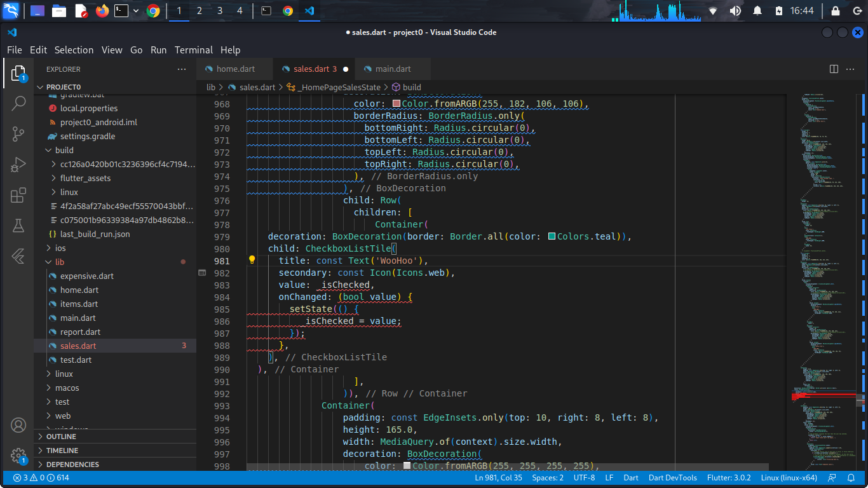Click UTF-8 encoding in status bar
This screenshot has height=488, width=868.
pyautogui.click(x=584, y=478)
